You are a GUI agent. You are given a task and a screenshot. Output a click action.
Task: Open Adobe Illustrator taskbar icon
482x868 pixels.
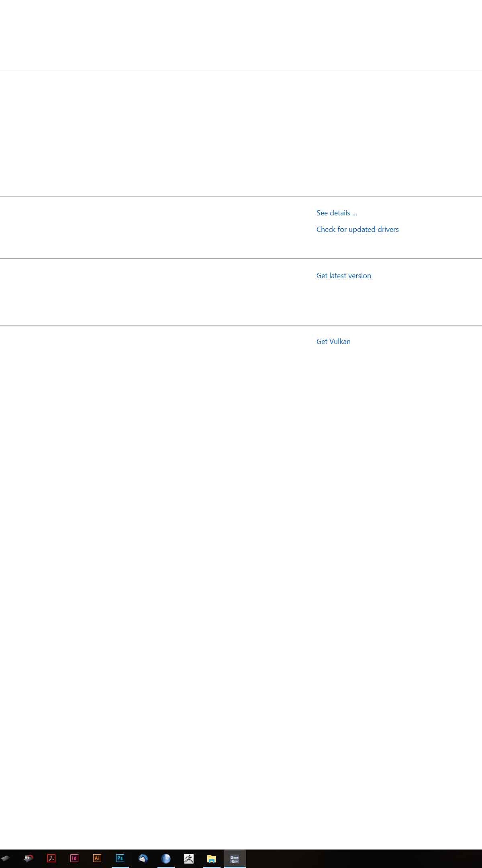point(97,858)
